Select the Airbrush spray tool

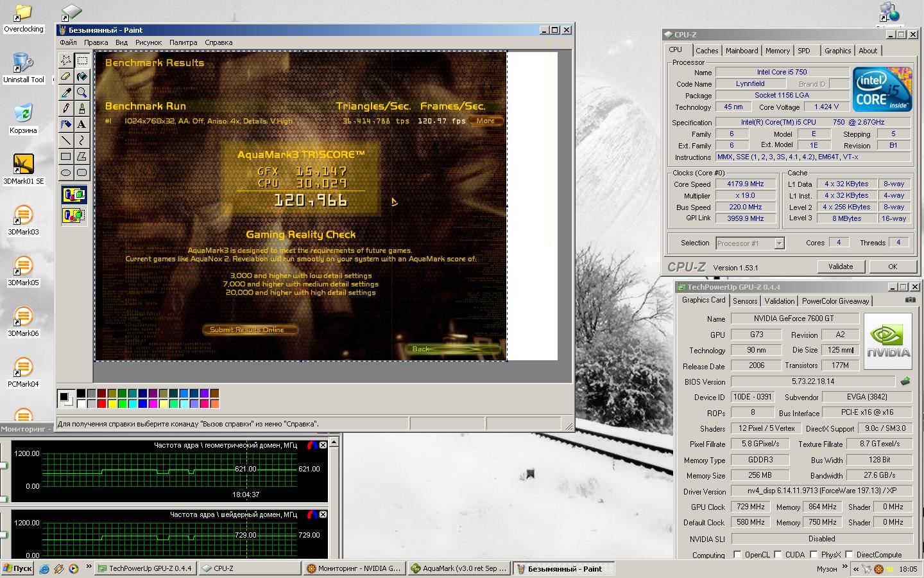tap(66, 124)
